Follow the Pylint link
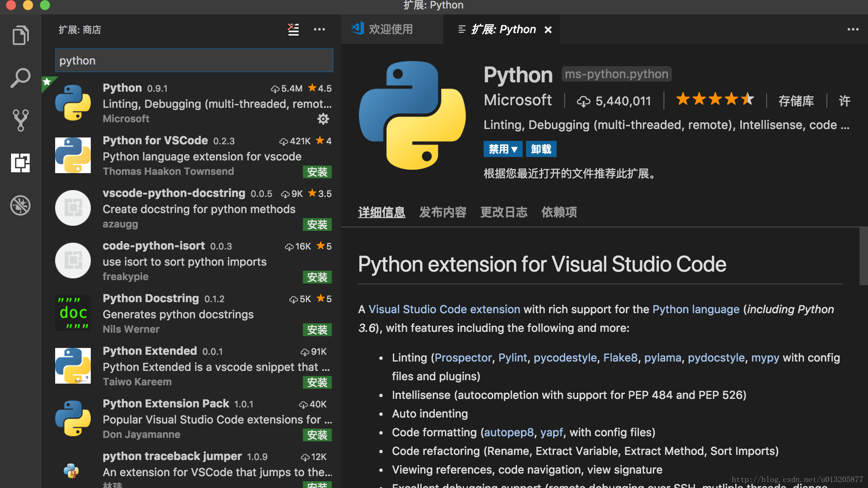The width and height of the screenshot is (868, 488). point(512,358)
